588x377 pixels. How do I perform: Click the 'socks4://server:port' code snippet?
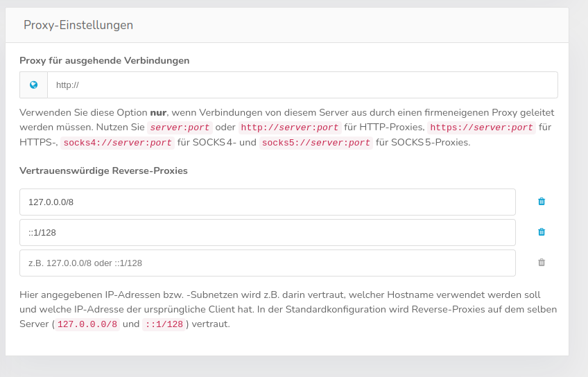pos(117,143)
